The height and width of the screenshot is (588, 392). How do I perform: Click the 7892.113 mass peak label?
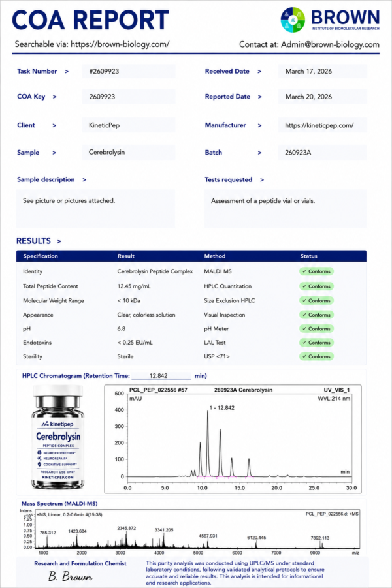320,538
